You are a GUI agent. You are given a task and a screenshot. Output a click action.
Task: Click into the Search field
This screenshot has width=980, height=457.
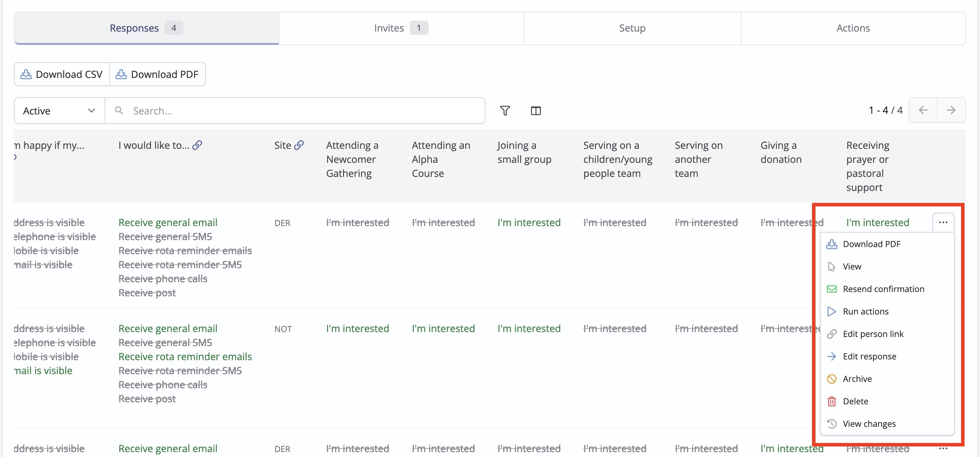(x=295, y=111)
